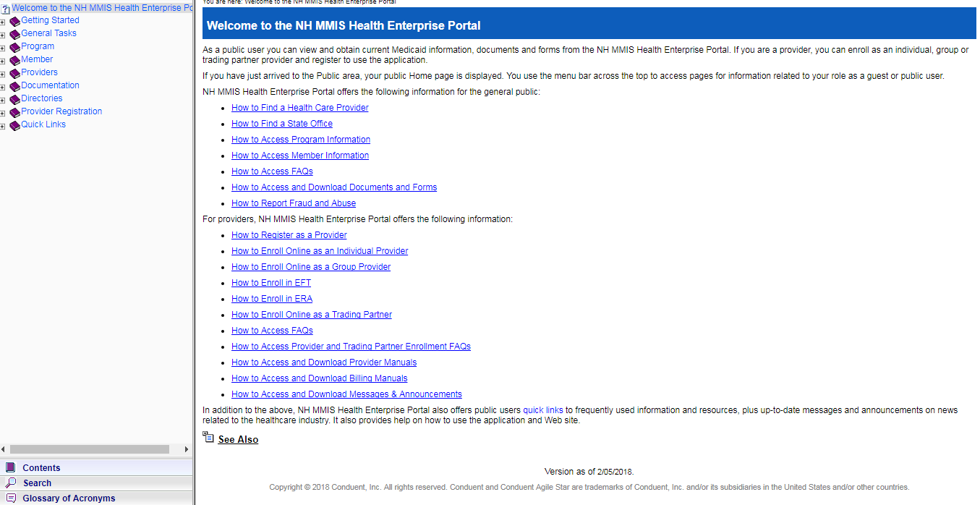Click the Documentation book icon
This screenshot has height=505, width=980.
pos(14,87)
